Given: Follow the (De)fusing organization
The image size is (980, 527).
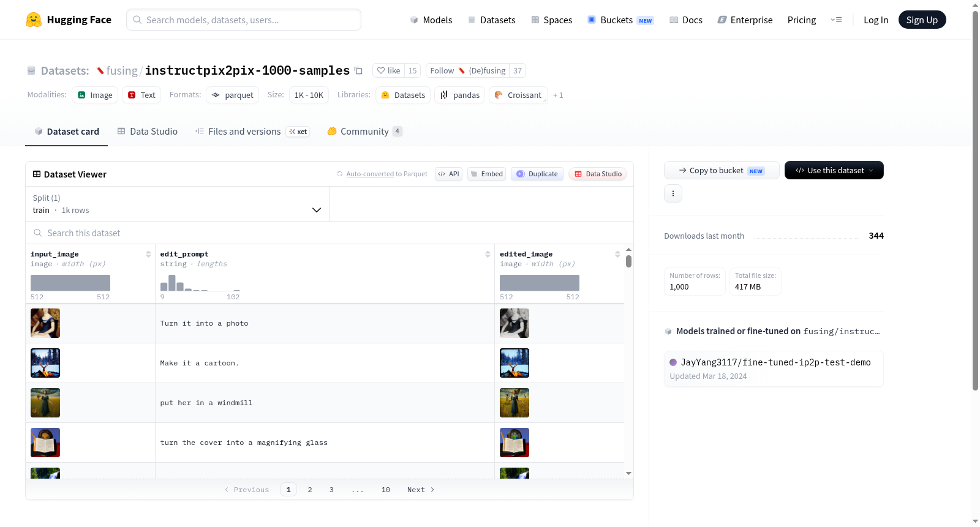Looking at the screenshot, I should click(468, 70).
